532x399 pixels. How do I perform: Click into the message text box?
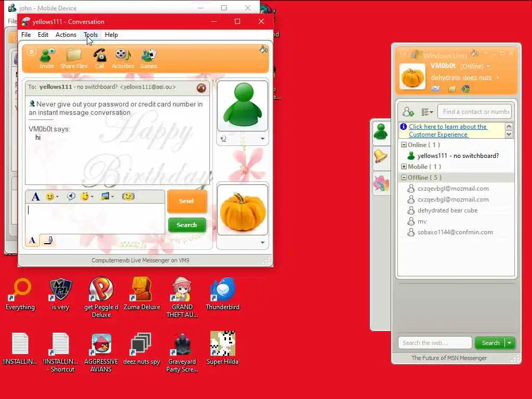[x=95, y=219]
